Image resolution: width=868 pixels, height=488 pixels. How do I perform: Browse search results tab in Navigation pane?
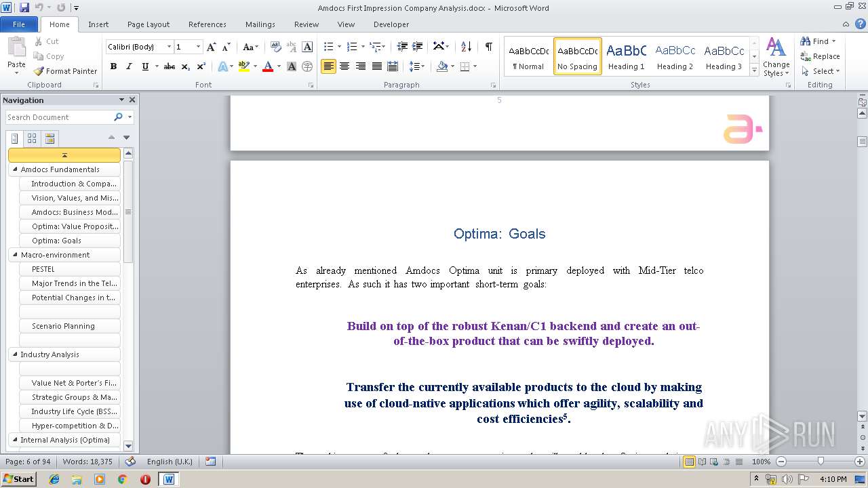point(50,138)
